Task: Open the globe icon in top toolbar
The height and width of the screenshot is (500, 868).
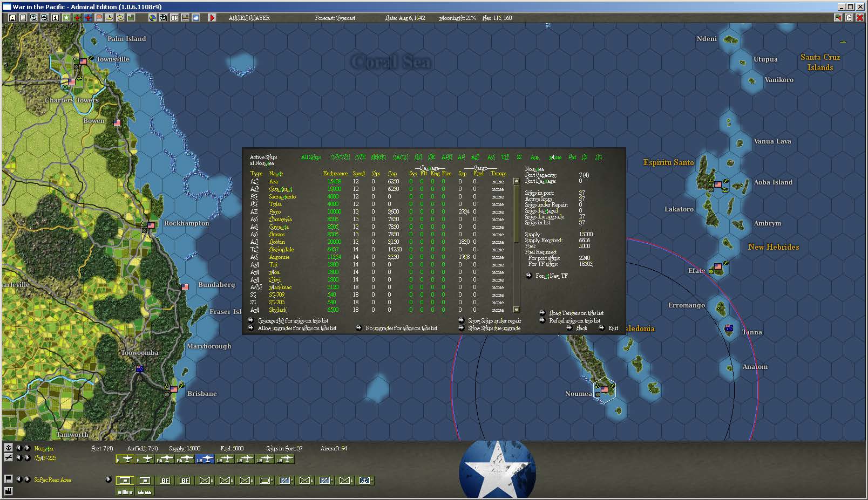Action: click(153, 18)
